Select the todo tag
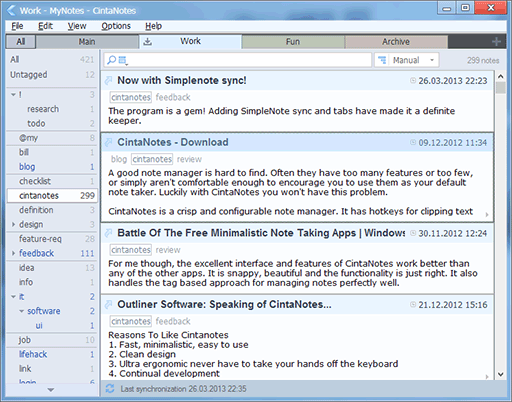This screenshot has width=512, height=402. [52, 123]
